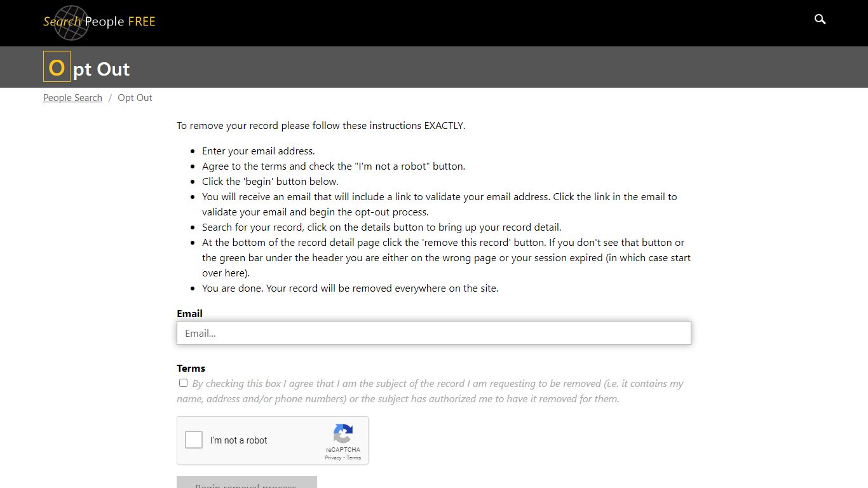Click the Opt Out page heading
Image resolution: width=868 pixels, height=488 pixels.
coord(86,68)
